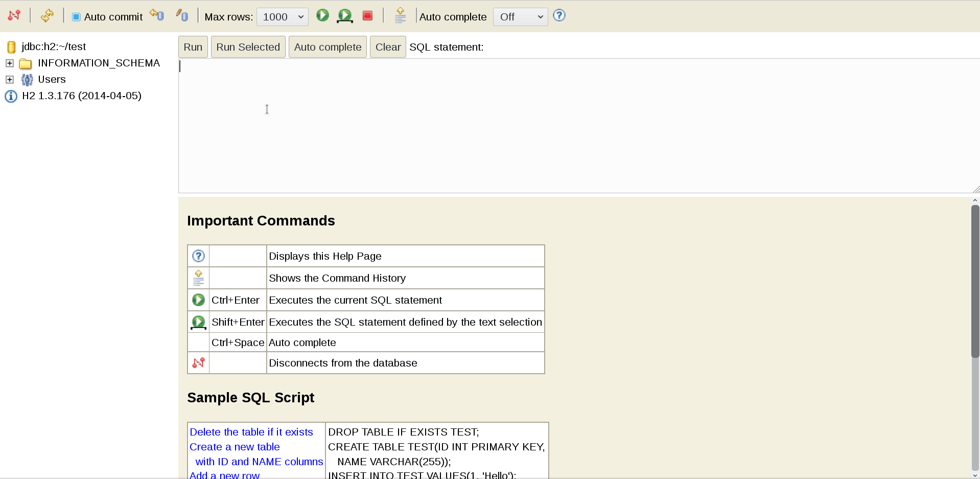
Task: Click the 'Ctrl+Enter' shortcut cell
Action: pos(238,300)
